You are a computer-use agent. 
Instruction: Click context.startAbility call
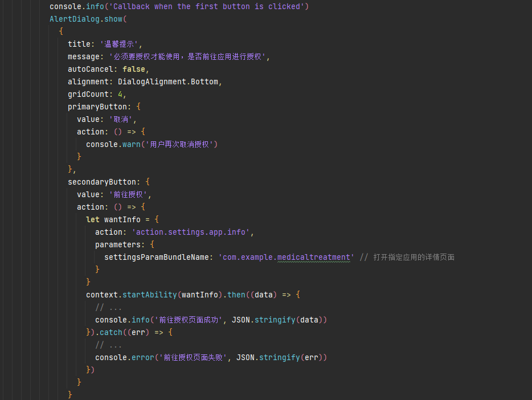pos(154,295)
